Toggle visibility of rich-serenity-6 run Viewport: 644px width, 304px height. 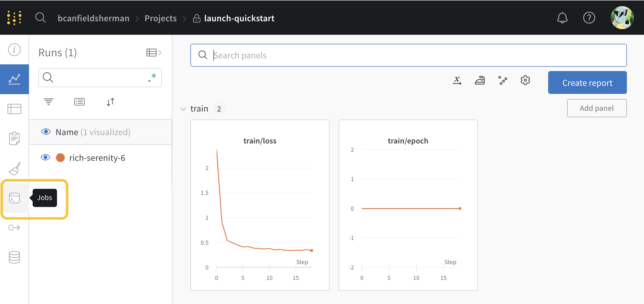(x=46, y=157)
